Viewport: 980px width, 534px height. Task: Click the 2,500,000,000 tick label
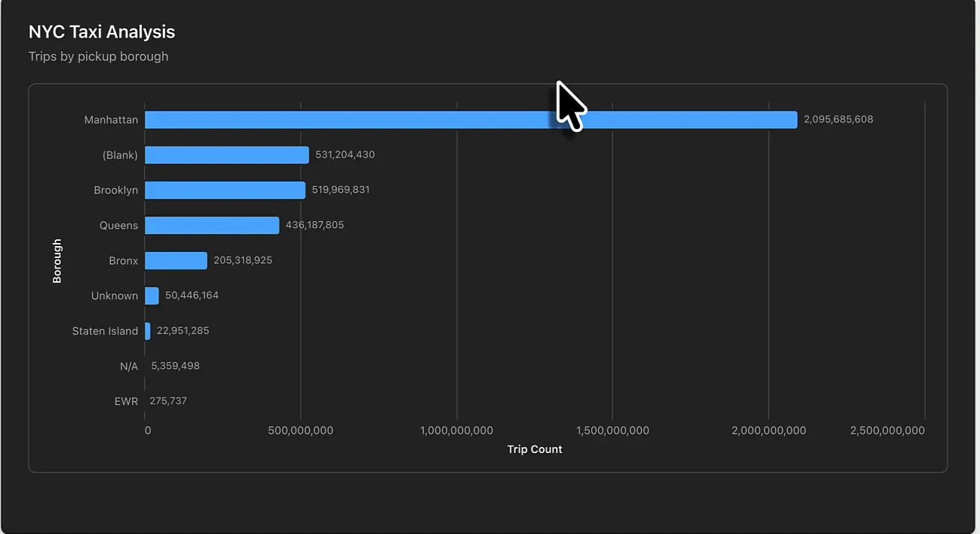(888, 430)
